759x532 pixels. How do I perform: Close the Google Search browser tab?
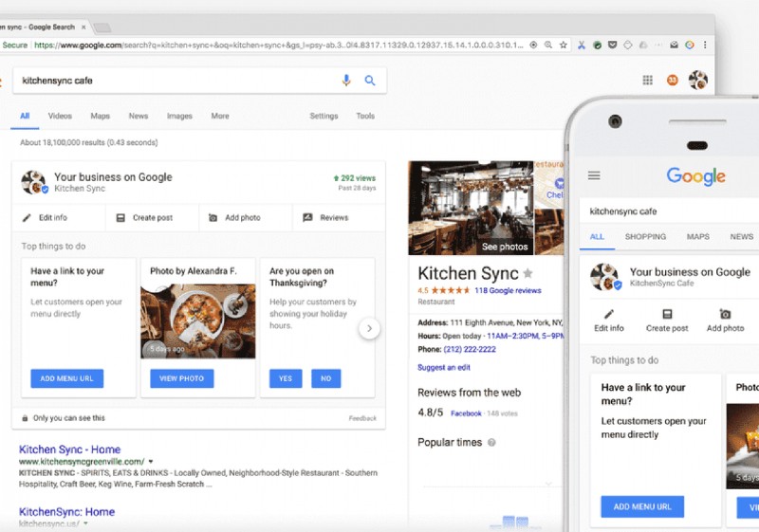tap(83, 28)
